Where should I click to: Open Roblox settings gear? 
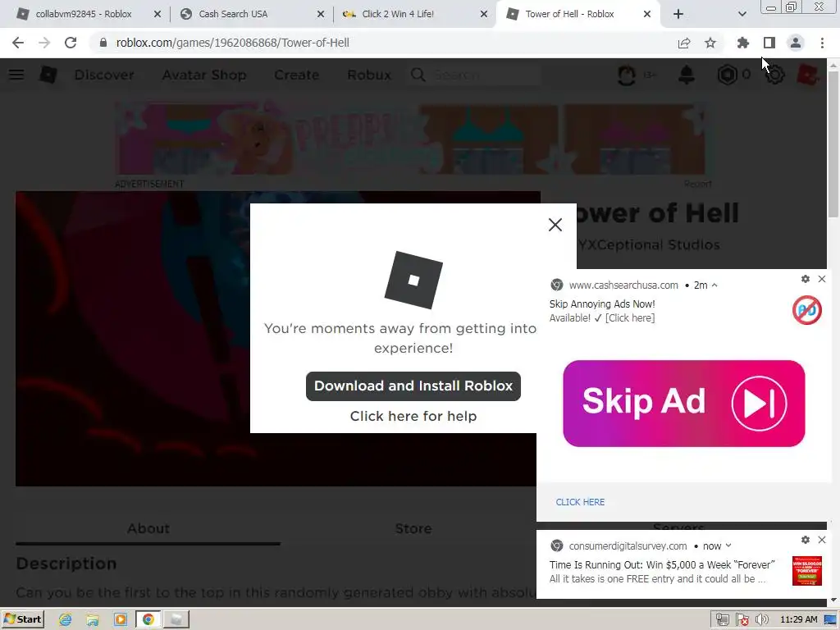[x=774, y=75]
